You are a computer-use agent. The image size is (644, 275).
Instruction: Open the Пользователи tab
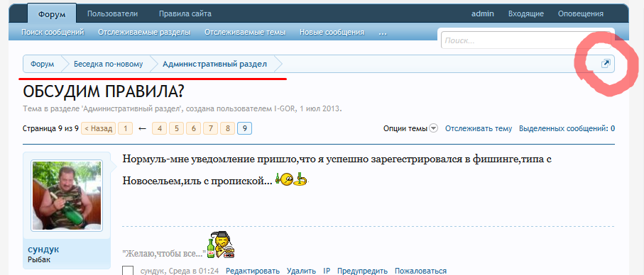pyautogui.click(x=112, y=14)
